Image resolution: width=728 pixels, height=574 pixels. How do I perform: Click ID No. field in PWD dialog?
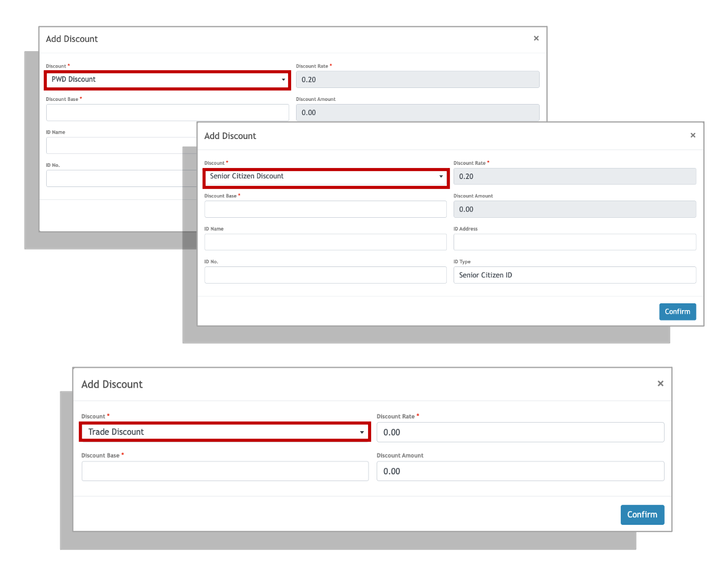coord(122,178)
